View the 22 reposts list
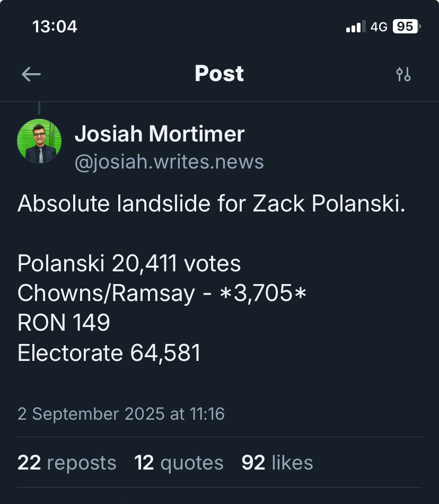Screen dimensions: 439x504 click(x=67, y=463)
